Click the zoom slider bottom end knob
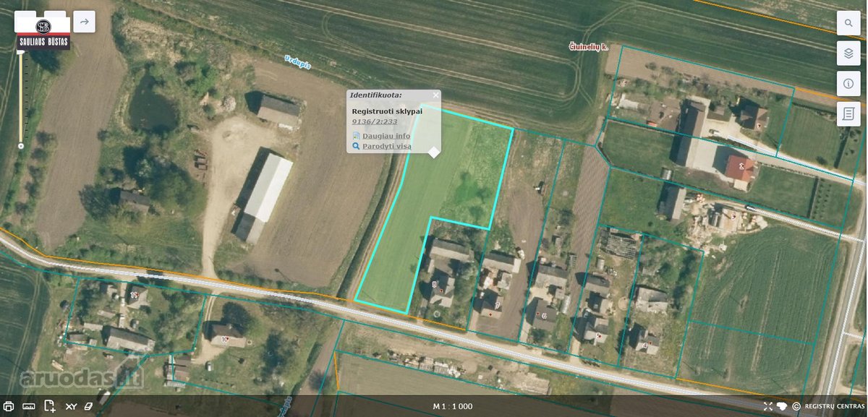Image resolution: width=868 pixels, height=417 pixels. [21, 145]
